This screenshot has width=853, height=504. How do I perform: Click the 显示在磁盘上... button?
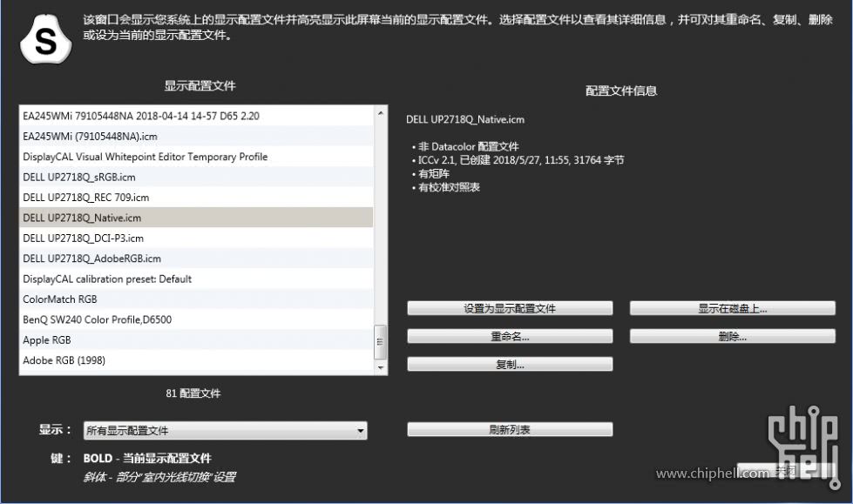[732, 308]
